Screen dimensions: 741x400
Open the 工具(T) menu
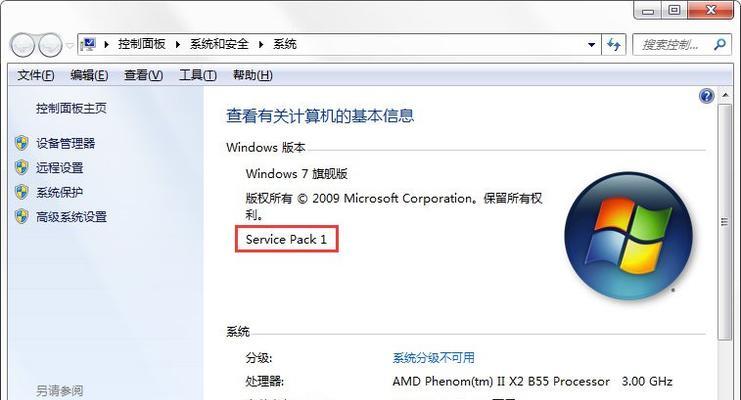[198, 75]
